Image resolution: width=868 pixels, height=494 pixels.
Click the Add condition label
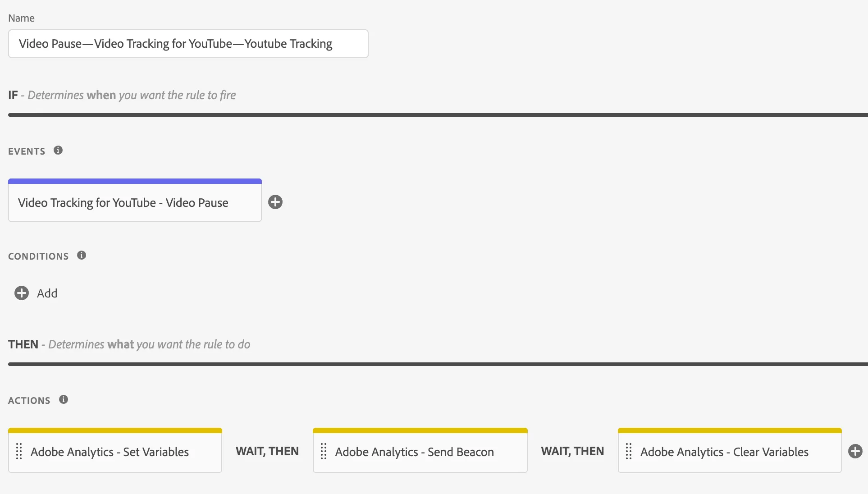tap(47, 293)
